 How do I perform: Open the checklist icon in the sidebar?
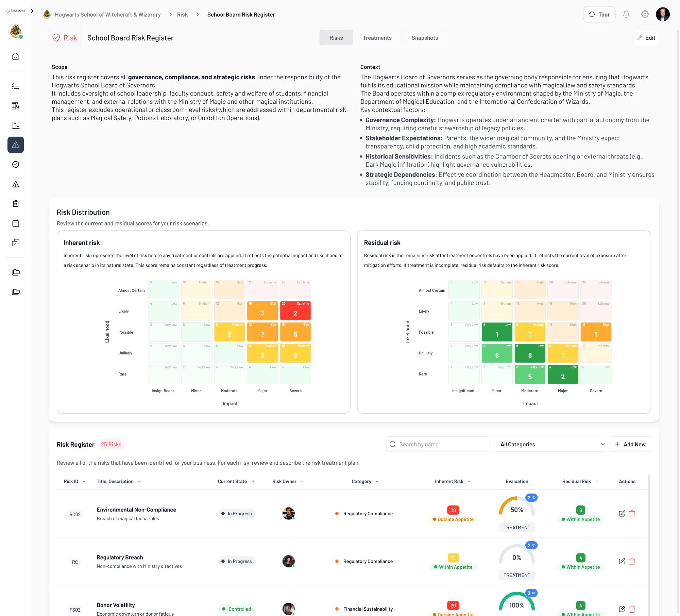[x=16, y=86]
